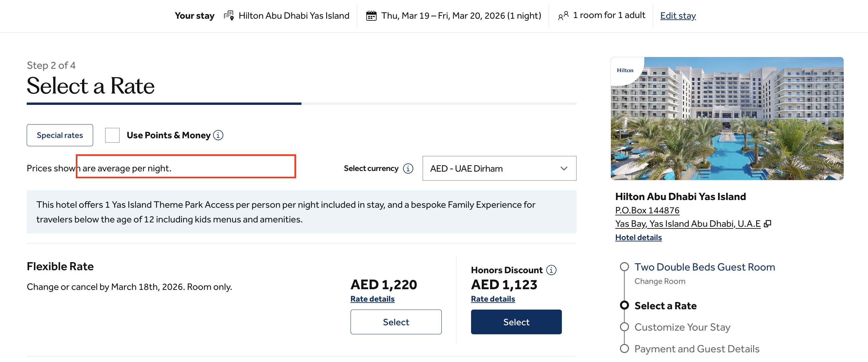868x362 pixels.
Task: Go to Payment and Guest Details step
Action: point(696,349)
